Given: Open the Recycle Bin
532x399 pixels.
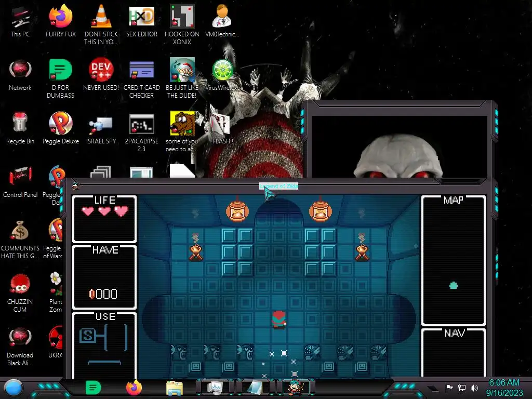Looking at the screenshot, I should 20,128.
